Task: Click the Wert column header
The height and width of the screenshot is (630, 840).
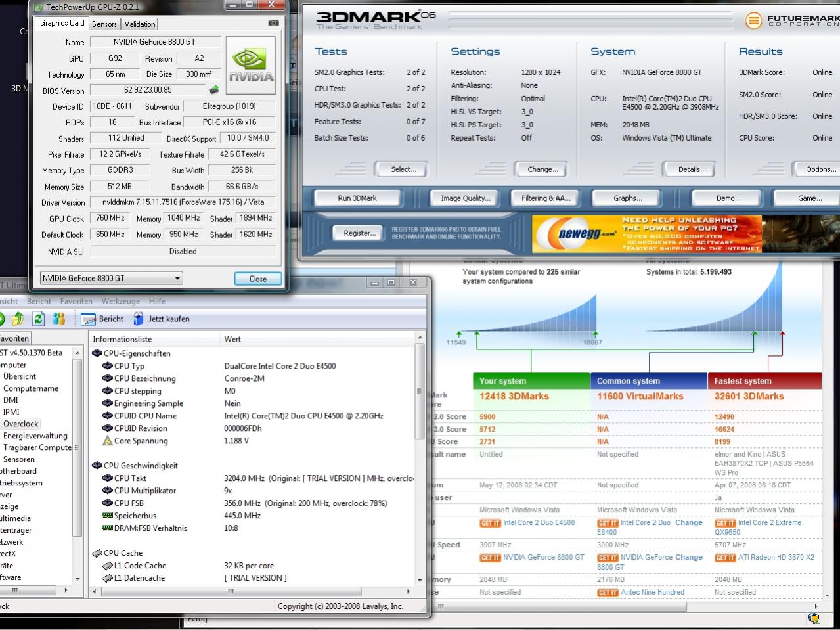Action: coord(319,339)
